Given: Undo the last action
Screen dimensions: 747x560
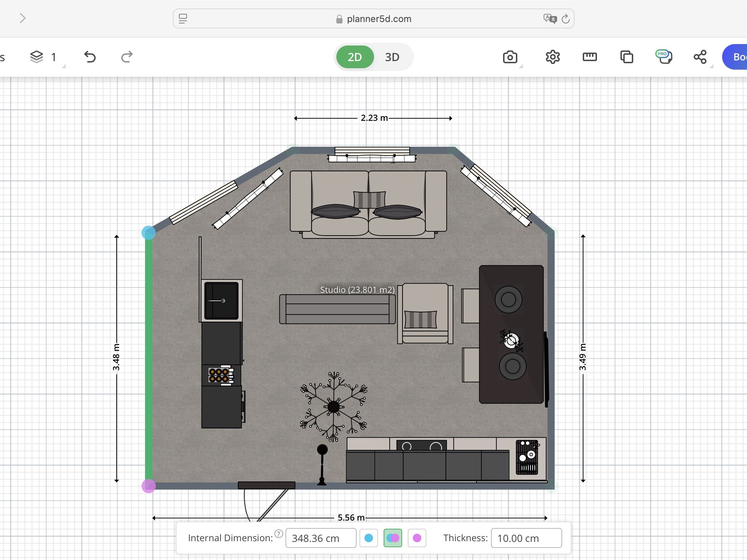Looking at the screenshot, I should [90, 57].
